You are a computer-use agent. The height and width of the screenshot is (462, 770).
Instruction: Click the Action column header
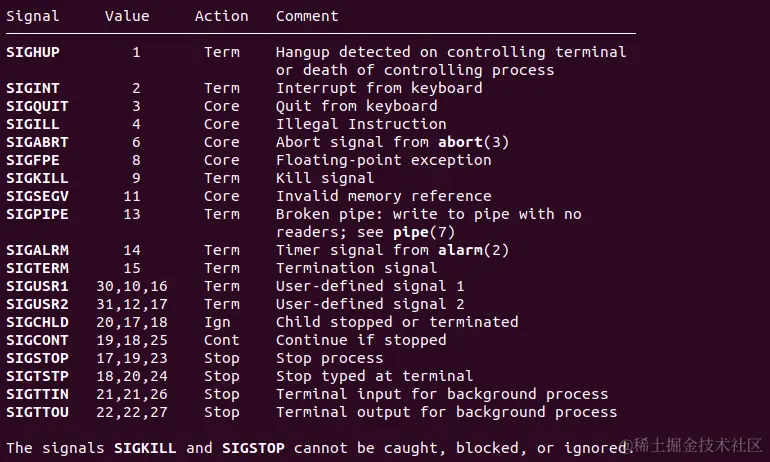click(x=221, y=16)
